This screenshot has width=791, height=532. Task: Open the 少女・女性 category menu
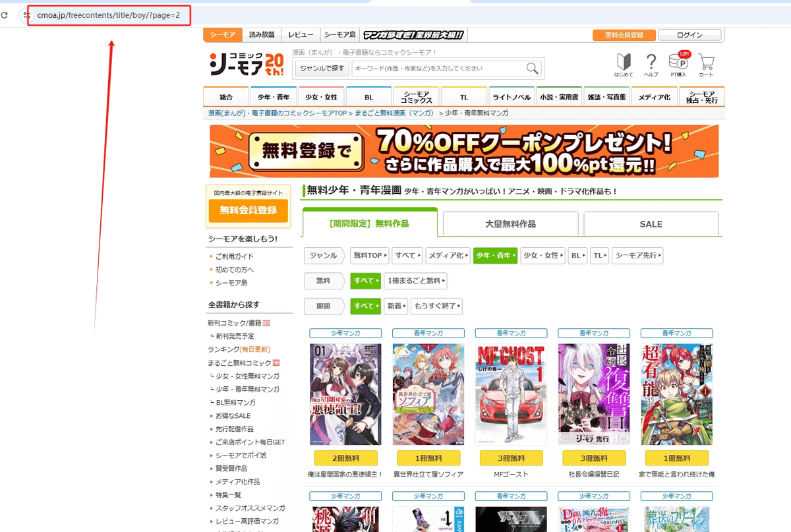(x=321, y=97)
